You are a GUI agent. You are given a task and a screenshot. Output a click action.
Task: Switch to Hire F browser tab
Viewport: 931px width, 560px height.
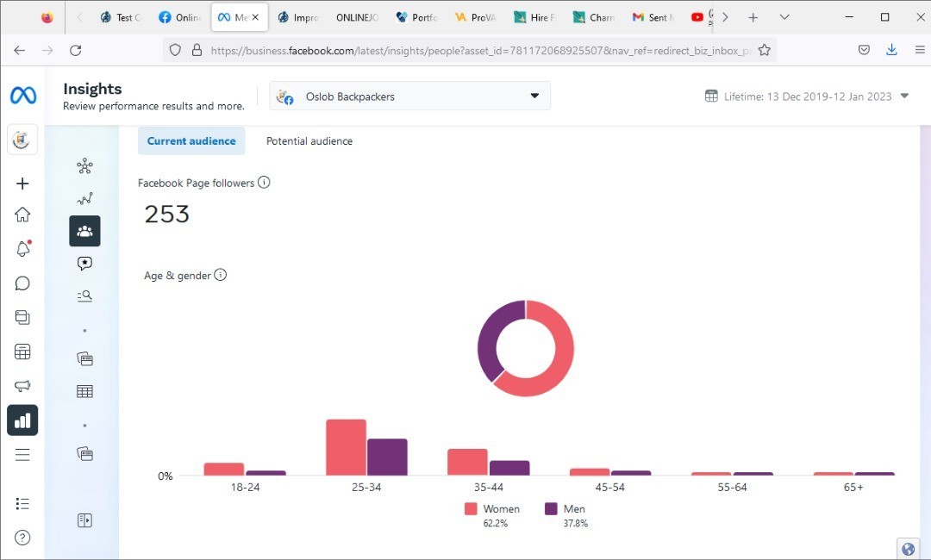[535, 17]
